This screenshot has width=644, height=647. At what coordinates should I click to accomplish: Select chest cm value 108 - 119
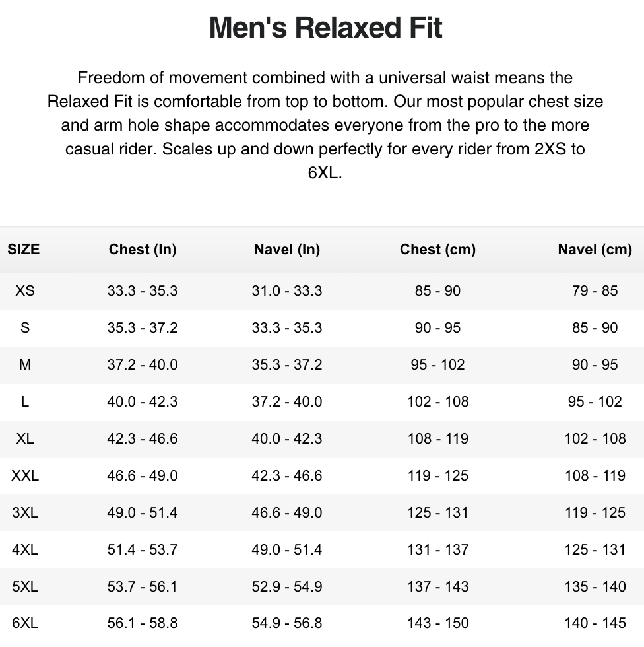[x=438, y=438]
